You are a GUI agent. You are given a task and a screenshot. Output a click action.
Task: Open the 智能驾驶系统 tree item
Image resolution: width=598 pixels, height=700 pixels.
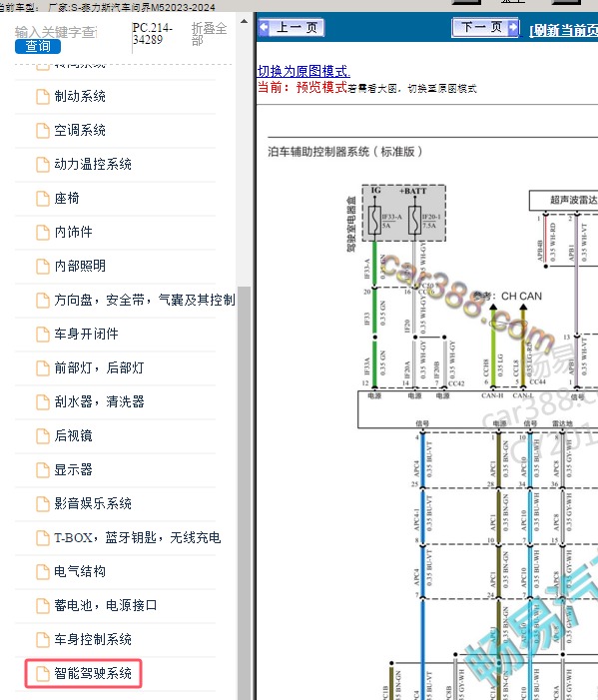[x=93, y=673]
